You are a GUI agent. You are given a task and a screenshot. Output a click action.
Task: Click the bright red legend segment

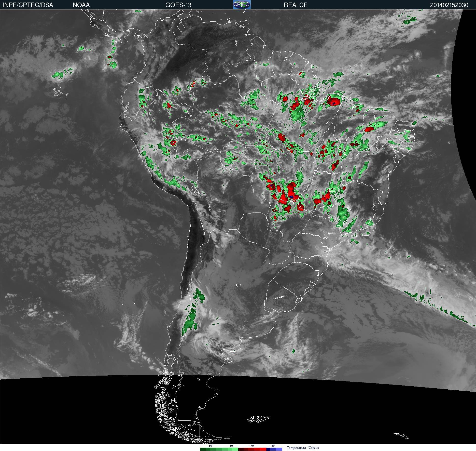(x=263, y=449)
